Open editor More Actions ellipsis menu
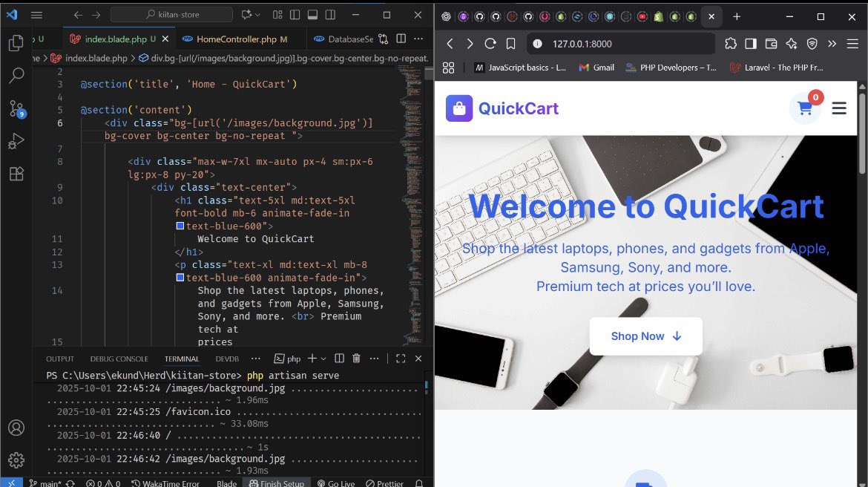Image resolution: width=868 pixels, height=487 pixels. click(x=418, y=39)
